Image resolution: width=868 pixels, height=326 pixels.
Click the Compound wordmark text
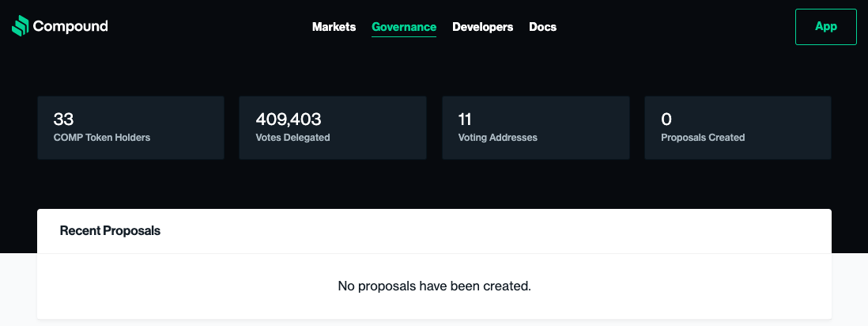[70, 26]
